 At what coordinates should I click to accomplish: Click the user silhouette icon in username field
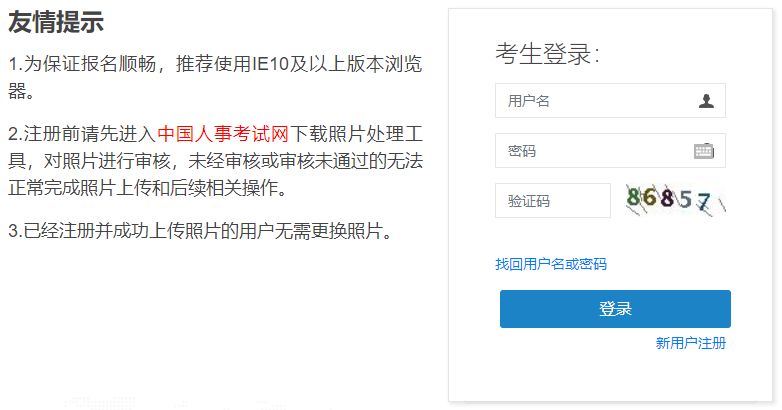pyautogui.click(x=706, y=101)
